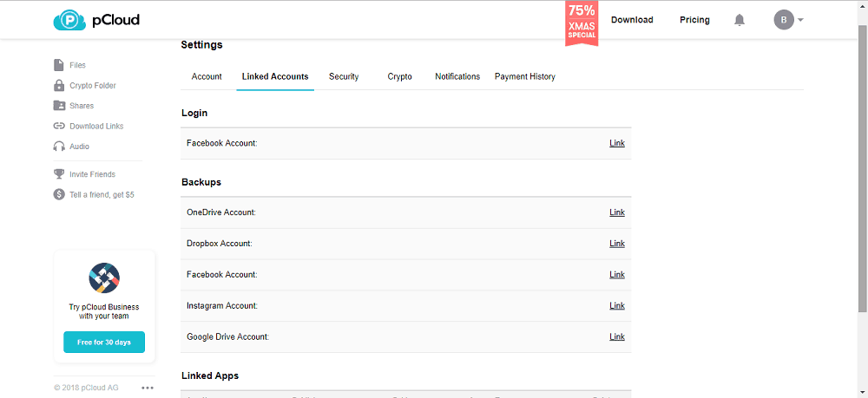Open the three-dots footer menu
This screenshot has height=398, width=868.
pos(148,388)
